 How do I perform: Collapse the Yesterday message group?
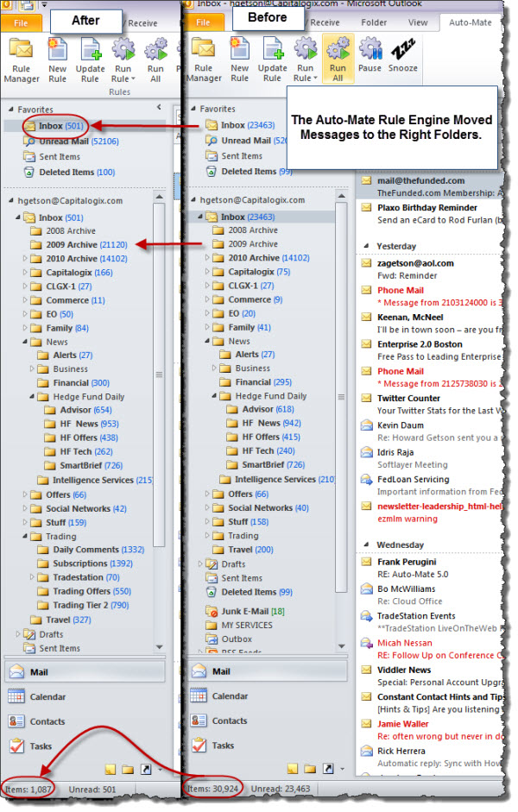(x=365, y=246)
